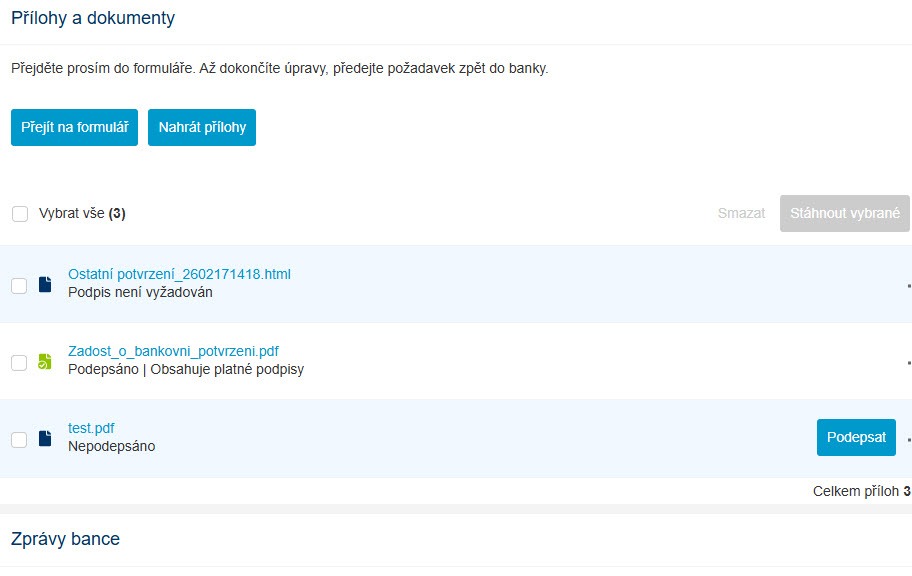Sign test.pdf with the Podepsat button
Image resolution: width=912 pixels, height=576 pixels.
856,437
